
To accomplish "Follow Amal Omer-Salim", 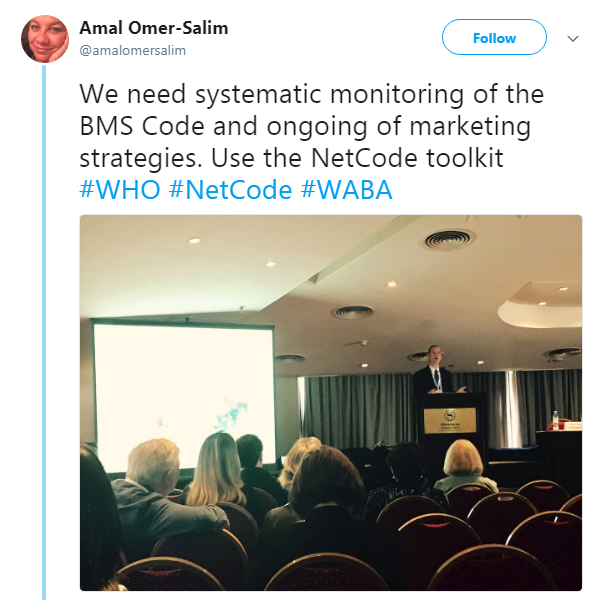I will 494,38.
